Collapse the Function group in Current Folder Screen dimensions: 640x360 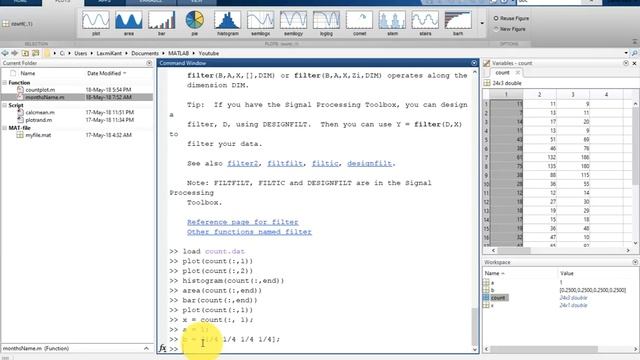[x=4, y=82]
